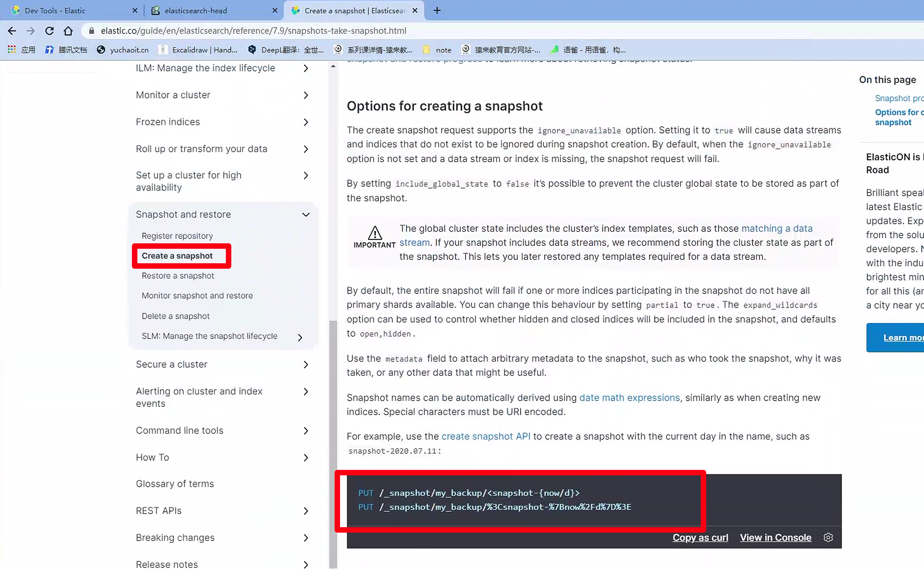Screen dimensions: 924x569
Task: Expand the Monitor a cluster section
Action: pyautogui.click(x=306, y=95)
